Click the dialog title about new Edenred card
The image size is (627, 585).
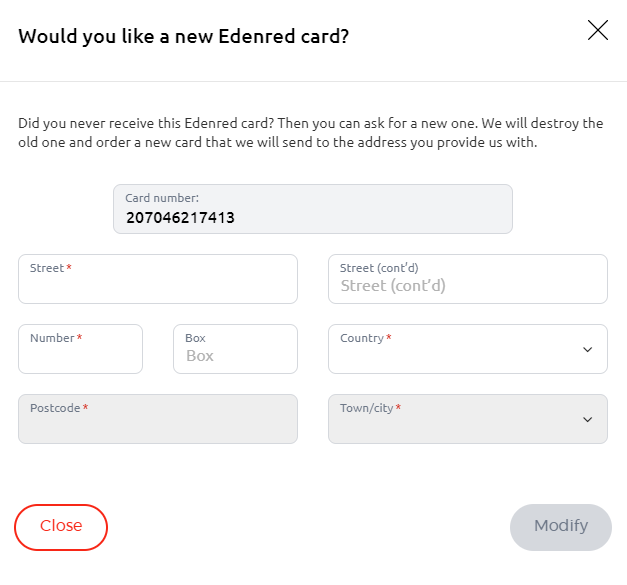pos(183,37)
